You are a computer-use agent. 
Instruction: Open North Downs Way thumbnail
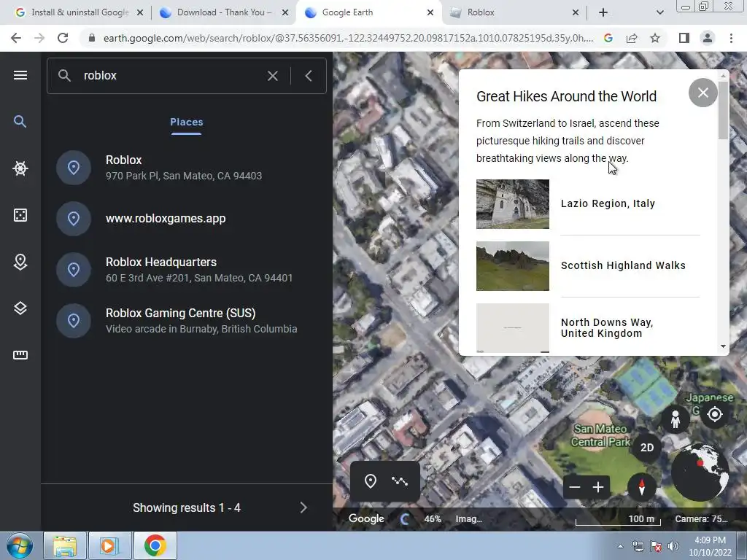(513, 328)
